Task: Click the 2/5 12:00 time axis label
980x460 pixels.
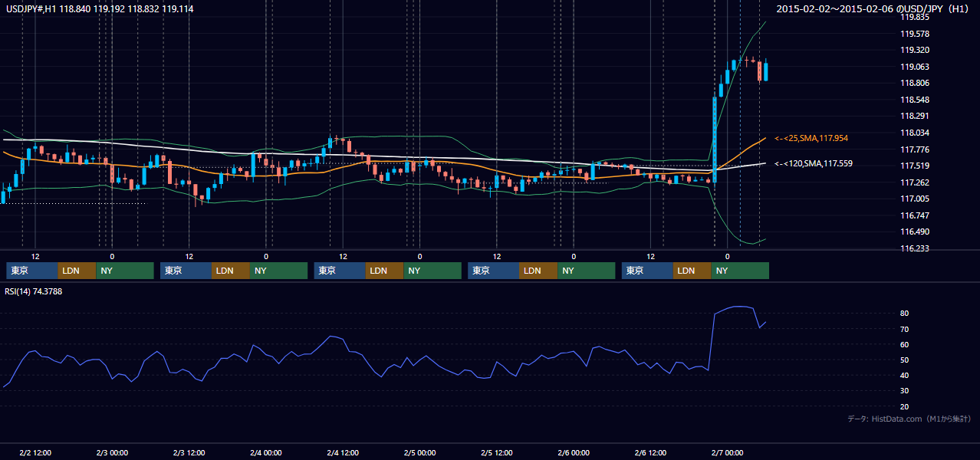Action: pos(497,453)
